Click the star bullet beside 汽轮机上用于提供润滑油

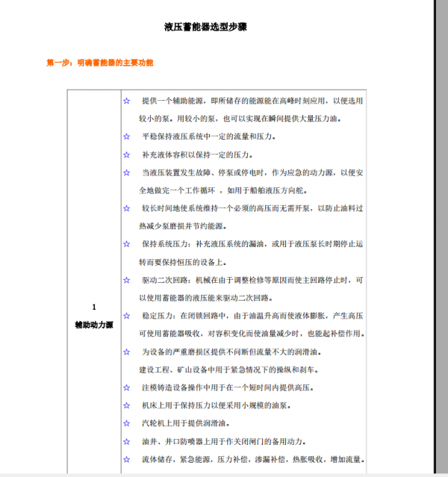[x=126, y=423]
